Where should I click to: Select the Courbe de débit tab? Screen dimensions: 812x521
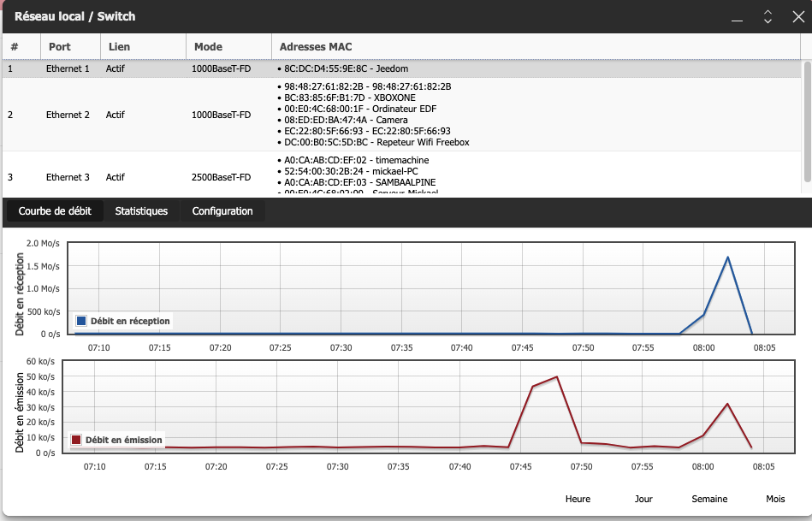pyautogui.click(x=55, y=211)
